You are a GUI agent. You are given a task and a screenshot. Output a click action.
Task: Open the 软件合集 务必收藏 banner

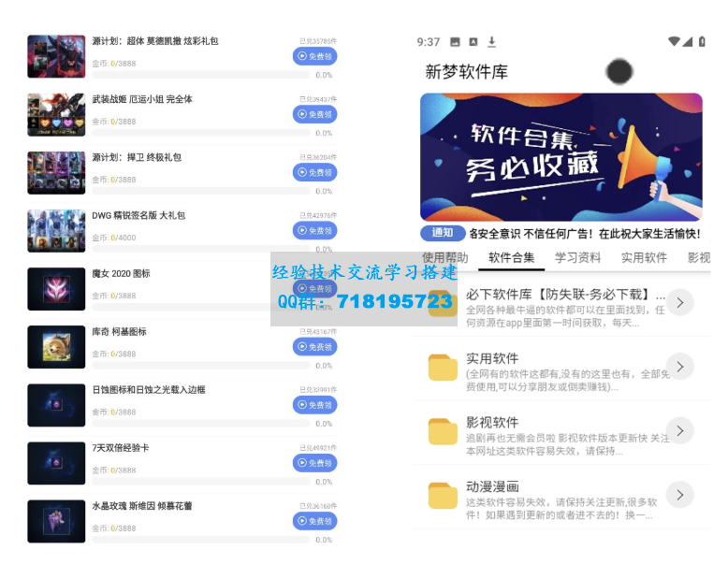(x=561, y=155)
